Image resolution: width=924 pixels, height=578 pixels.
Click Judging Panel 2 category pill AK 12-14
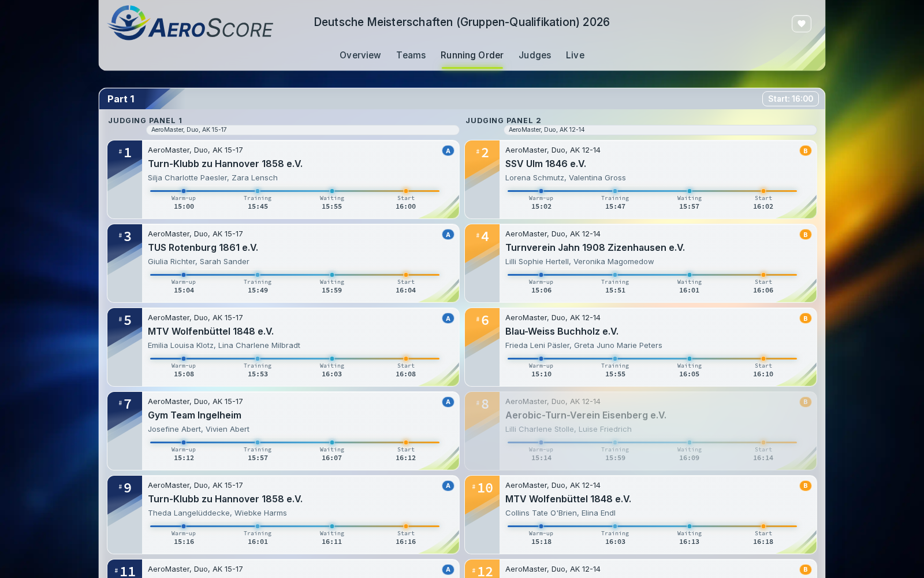coord(660,130)
